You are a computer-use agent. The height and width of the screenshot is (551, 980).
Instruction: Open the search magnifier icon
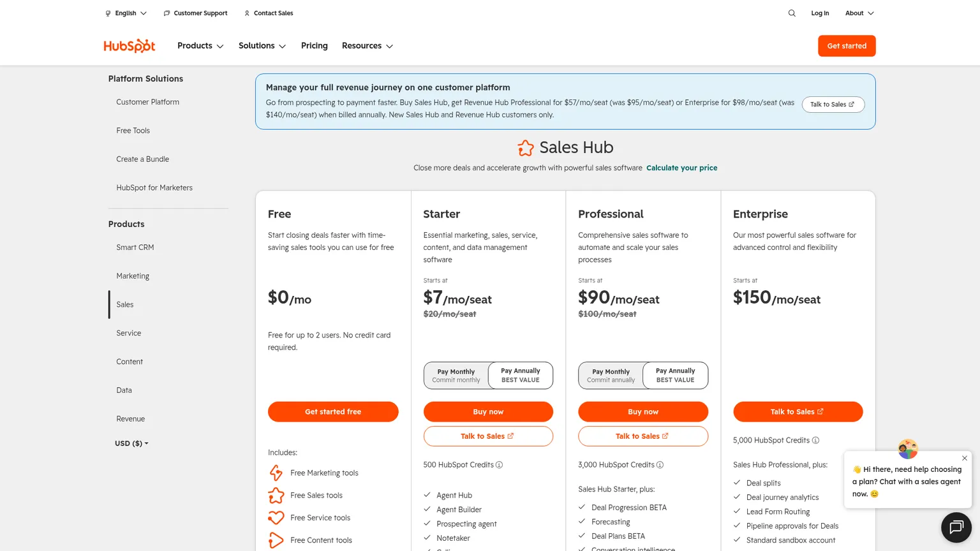pyautogui.click(x=792, y=13)
